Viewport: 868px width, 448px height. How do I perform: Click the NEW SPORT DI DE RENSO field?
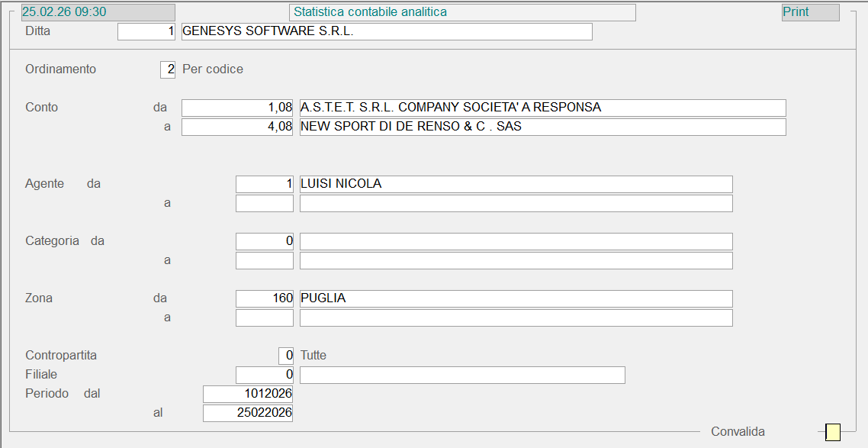click(x=542, y=127)
